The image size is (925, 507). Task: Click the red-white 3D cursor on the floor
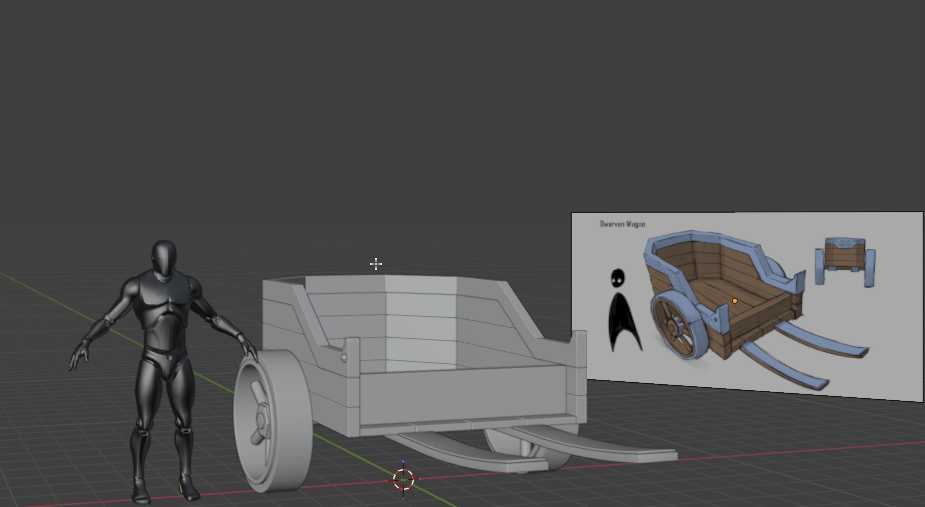coord(403,479)
